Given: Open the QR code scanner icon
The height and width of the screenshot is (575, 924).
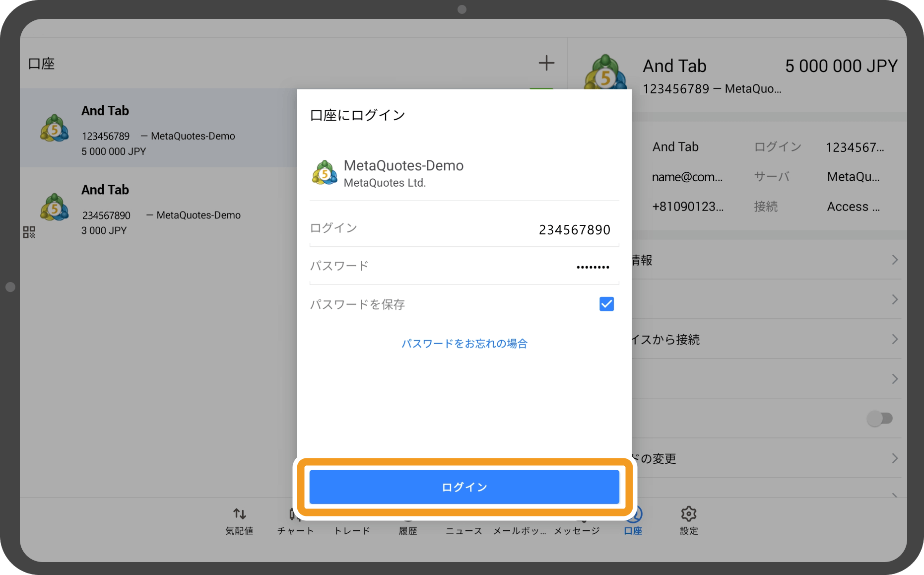Looking at the screenshot, I should (29, 231).
